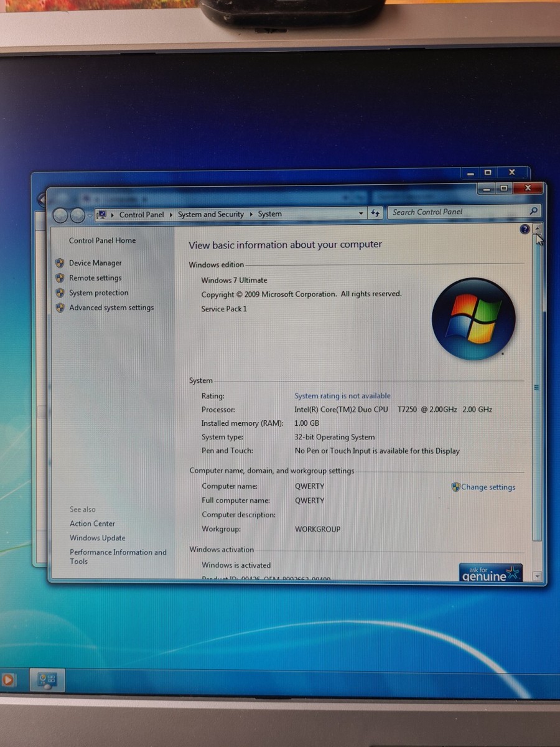Click QWERTY beside the 'Full computer name:' label

309,500
